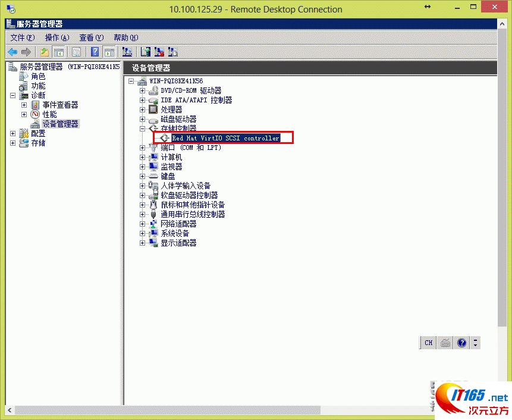Expand the 网络适配器 category
This screenshot has height=420, width=512.
point(142,224)
